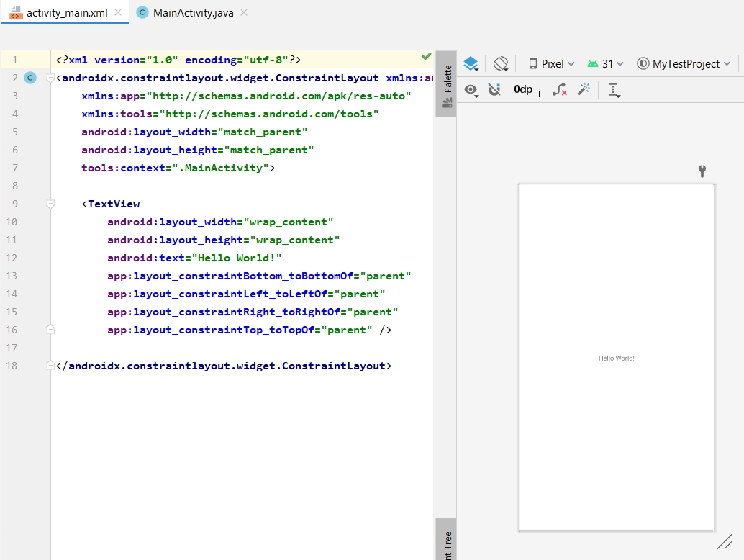Click the Clear All Constraints icon
This screenshot has width=744, height=560.
coord(559,90)
